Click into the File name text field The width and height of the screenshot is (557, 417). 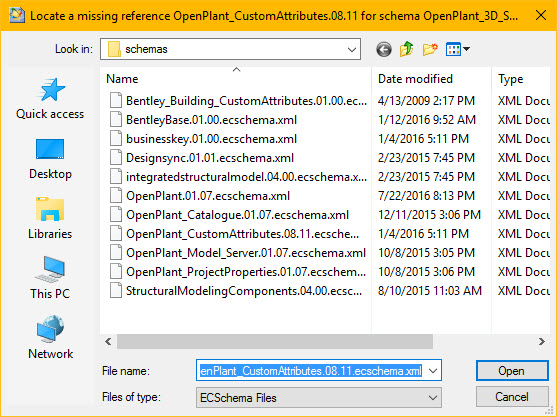[311, 371]
